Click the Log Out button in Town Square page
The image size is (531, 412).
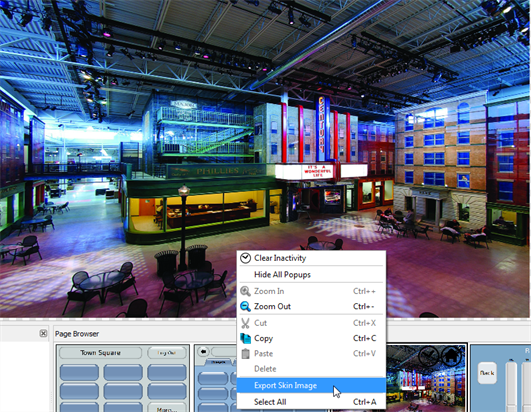tap(167, 353)
